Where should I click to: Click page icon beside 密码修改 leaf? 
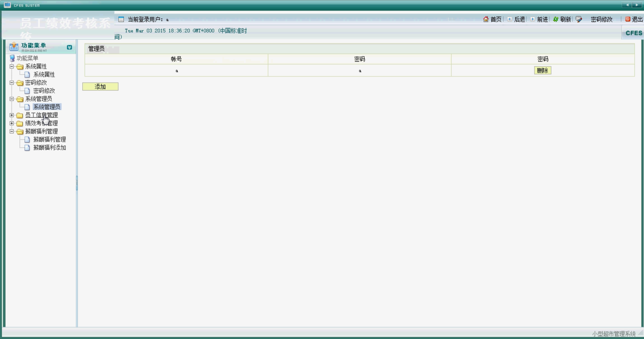click(27, 91)
